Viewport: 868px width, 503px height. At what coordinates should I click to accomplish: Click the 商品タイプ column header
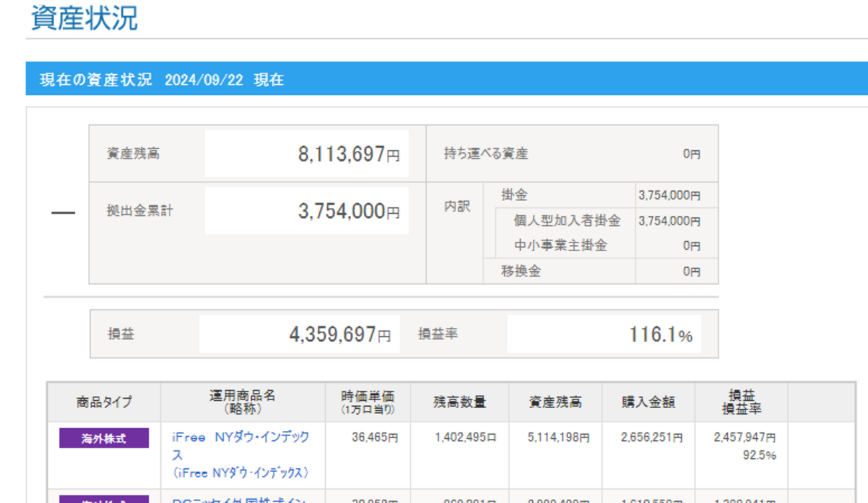pos(104,402)
